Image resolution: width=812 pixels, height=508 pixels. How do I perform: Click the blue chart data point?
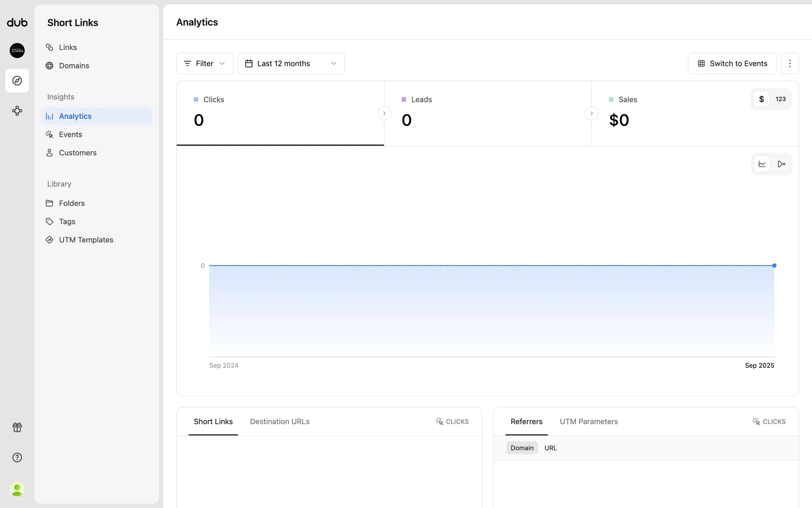pyautogui.click(x=774, y=265)
